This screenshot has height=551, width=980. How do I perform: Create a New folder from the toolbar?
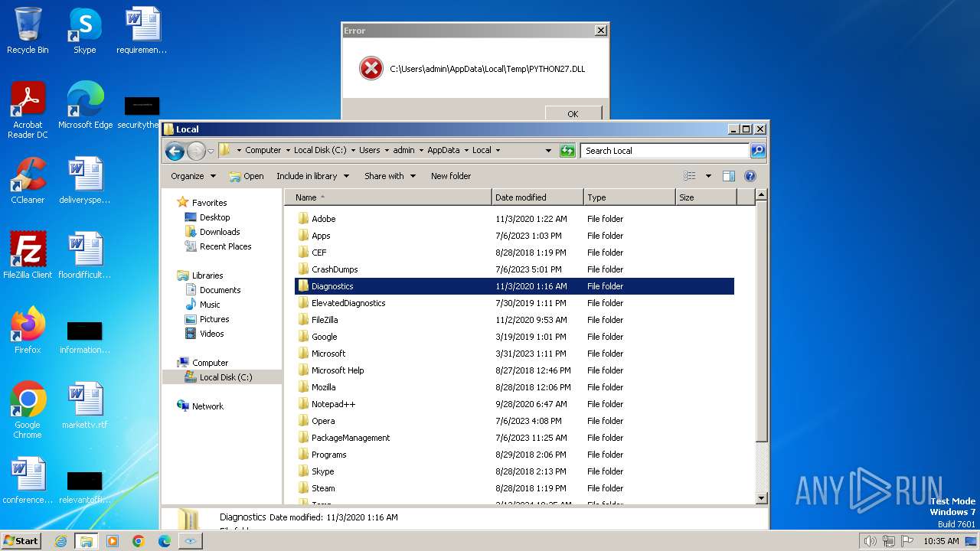(451, 176)
